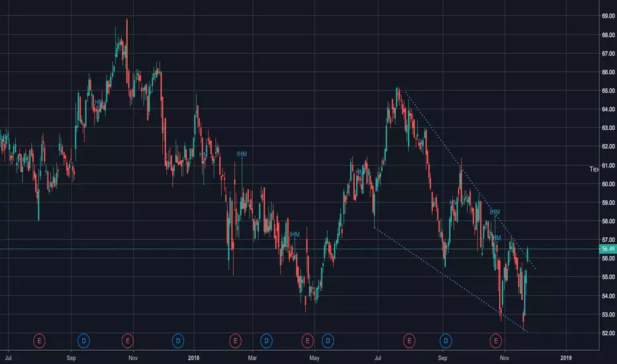Viewport: 617px width, 364px height.
Task: Click the 52.00 price axis label
Action: click(x=608, y=333)
